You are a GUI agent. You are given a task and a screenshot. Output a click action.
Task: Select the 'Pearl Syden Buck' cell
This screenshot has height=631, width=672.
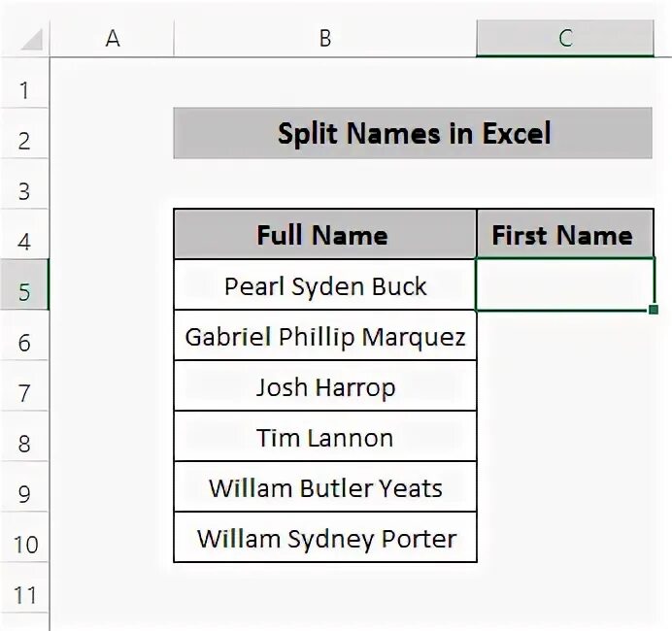[325, 284]
